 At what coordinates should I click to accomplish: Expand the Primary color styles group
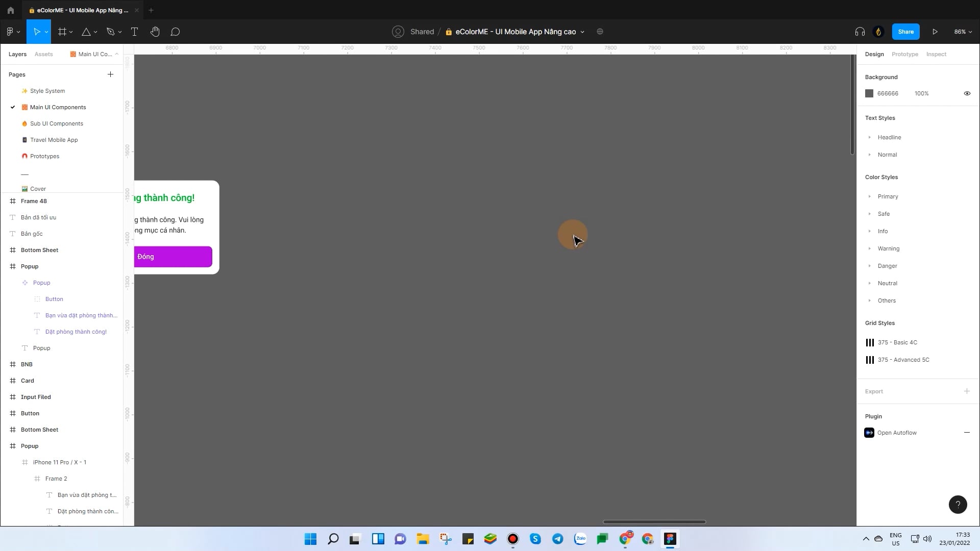click(x=869, y=196)
